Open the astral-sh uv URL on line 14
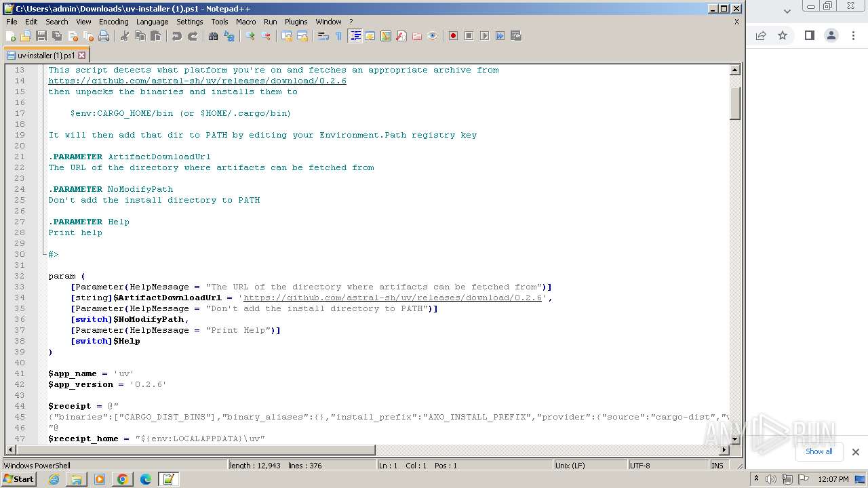Screen dimensions: 868x488 pyautogui.click(x=197, y=81)
